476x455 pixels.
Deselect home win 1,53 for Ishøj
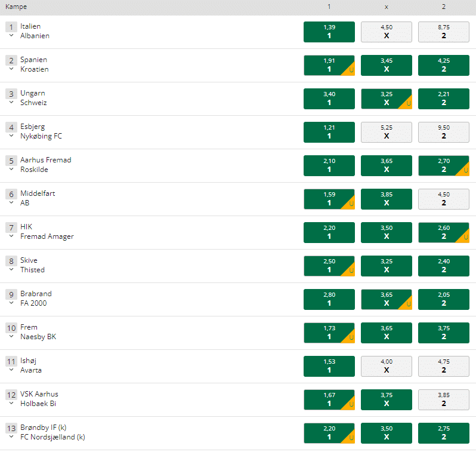click(x=329, y=366)
